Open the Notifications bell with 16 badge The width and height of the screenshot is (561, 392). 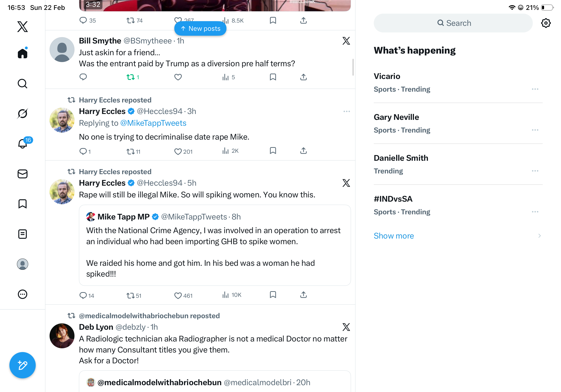click(x=23, y=143)
